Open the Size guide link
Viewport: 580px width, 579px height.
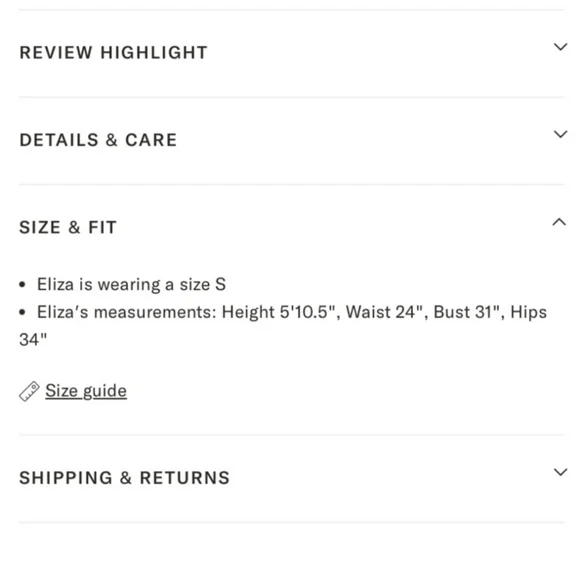(x=86, y=391)
